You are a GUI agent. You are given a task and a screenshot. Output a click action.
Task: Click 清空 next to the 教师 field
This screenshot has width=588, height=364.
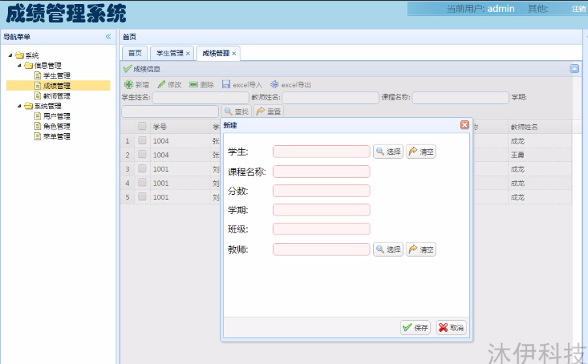421,249
